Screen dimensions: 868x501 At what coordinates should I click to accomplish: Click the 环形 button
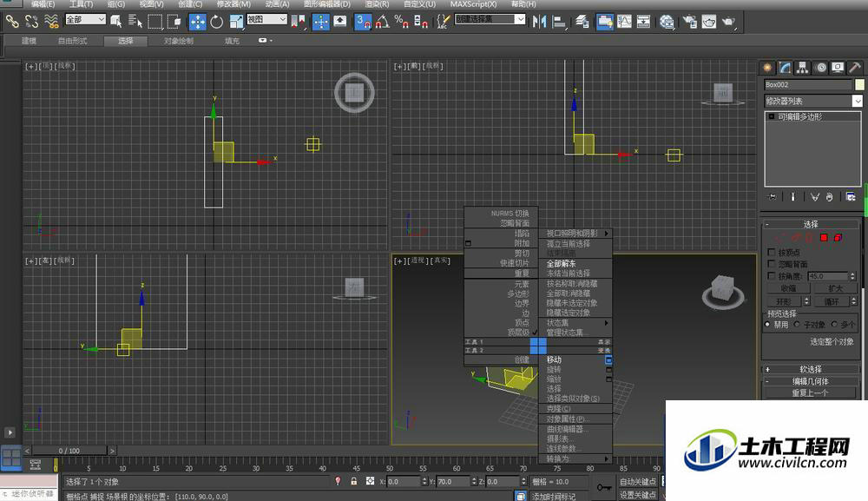[x=784, y=301]
